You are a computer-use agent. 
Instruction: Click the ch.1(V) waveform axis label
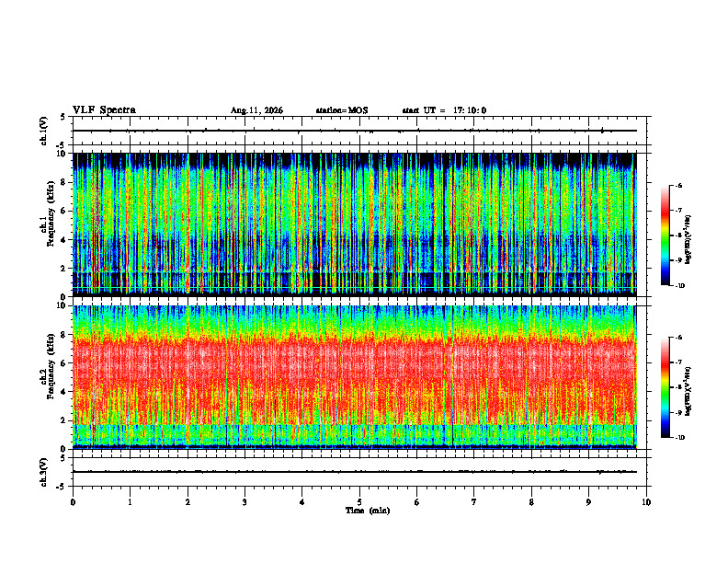44,131
